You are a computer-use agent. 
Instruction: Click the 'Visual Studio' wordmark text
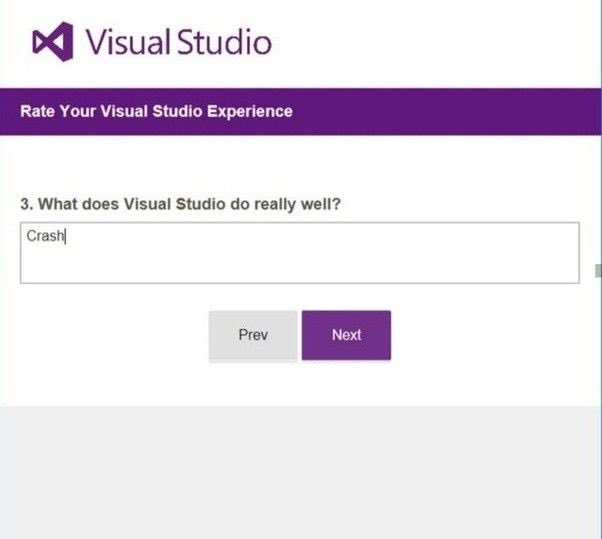[x=179, y=42]
